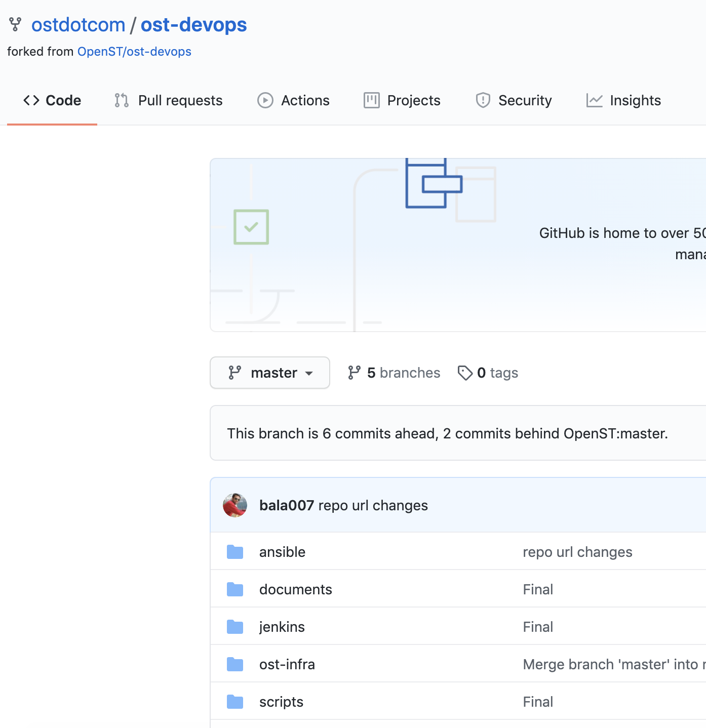Open the ost-infra folder
Image resolution: width=706 pixels, height=728 pixels.
coord(287,664)
